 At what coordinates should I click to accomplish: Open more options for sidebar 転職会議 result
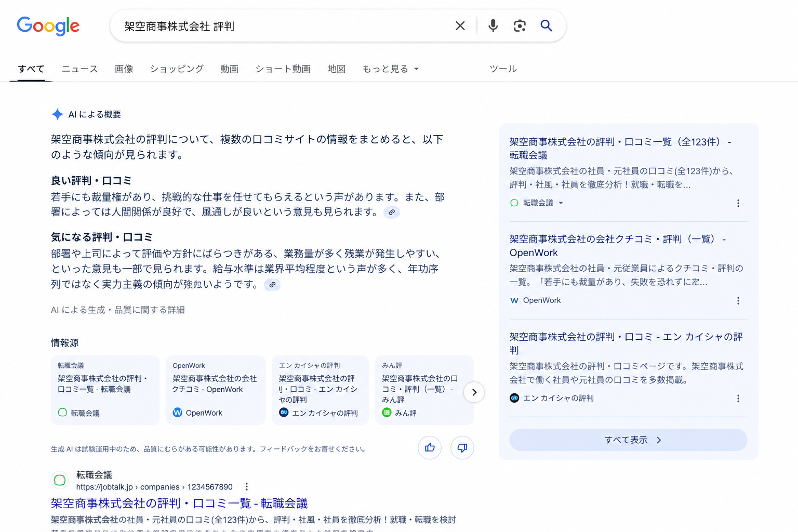pos(738,203)
